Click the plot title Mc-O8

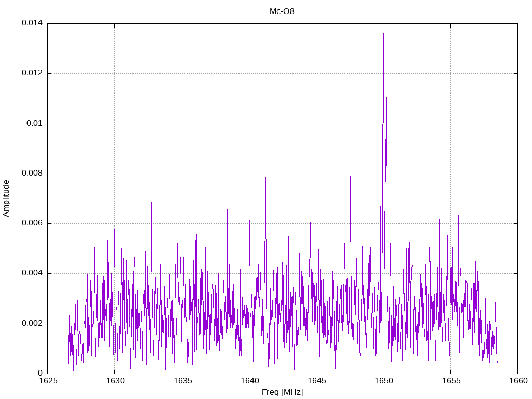pyautogui.click(x=282, y=11)
